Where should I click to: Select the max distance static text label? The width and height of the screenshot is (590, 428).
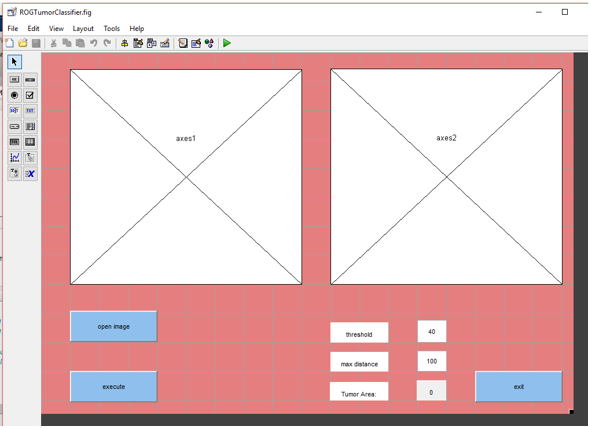(359, 362)
